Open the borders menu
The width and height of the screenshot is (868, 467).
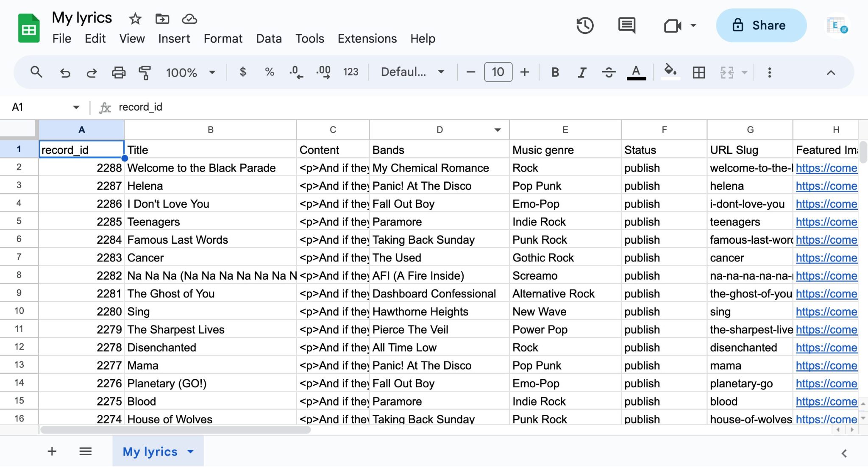pyautogui.click(x=698, y=72)
